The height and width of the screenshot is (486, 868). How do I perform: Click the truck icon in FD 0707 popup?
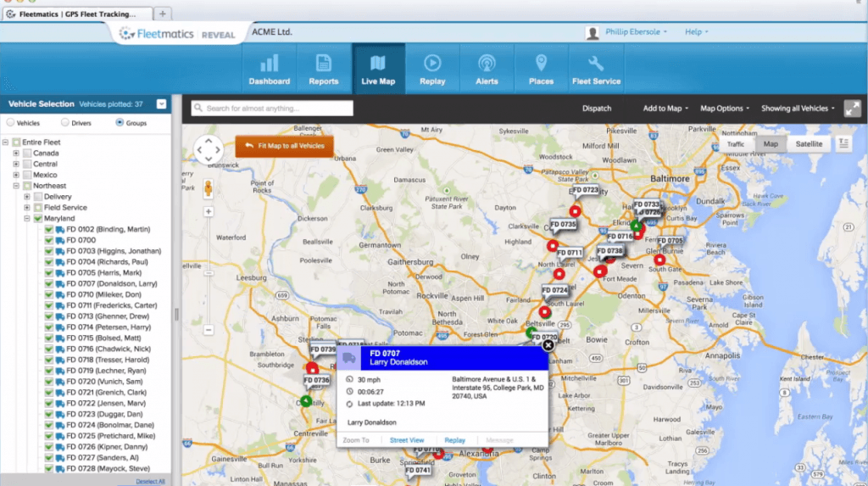[x=348, y=359]
